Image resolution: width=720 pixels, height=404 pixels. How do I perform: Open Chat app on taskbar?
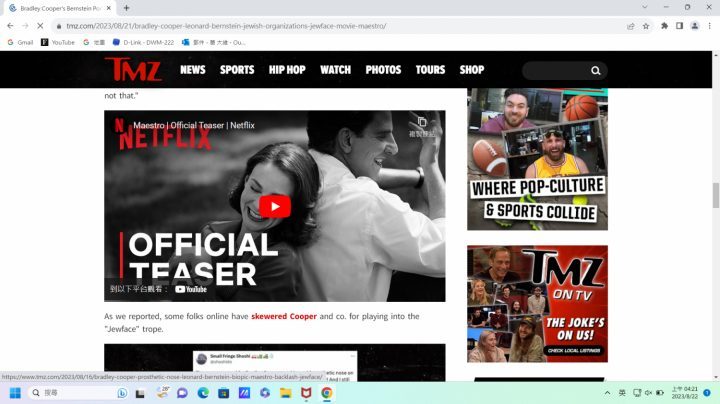point(182,393)
